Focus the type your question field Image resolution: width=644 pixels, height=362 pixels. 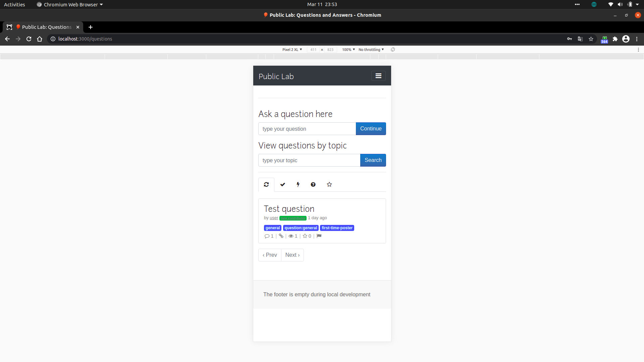click(307, 129)
